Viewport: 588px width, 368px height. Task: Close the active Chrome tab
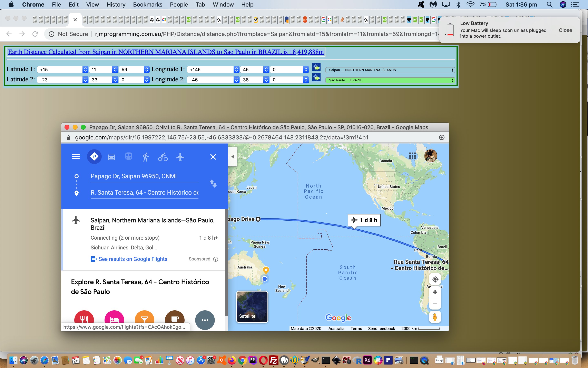pyautogui.click(x=75, y=20)
